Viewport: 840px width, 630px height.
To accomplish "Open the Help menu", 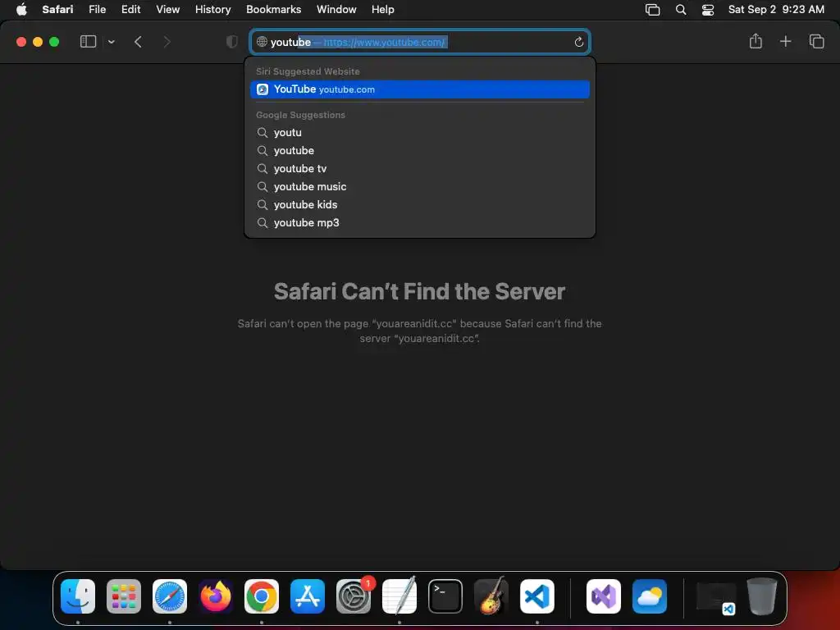I will click(382, 9).
